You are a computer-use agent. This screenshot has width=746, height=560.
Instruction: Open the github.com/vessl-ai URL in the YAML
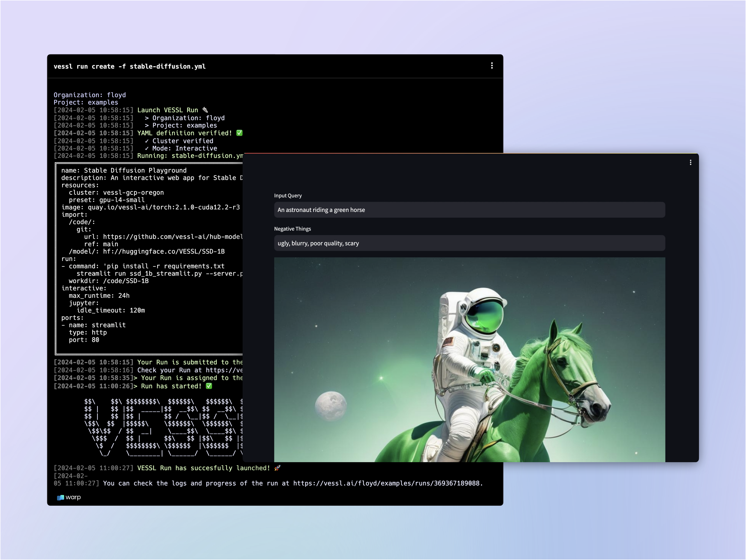pyautogui.click(x=173, y=237)
